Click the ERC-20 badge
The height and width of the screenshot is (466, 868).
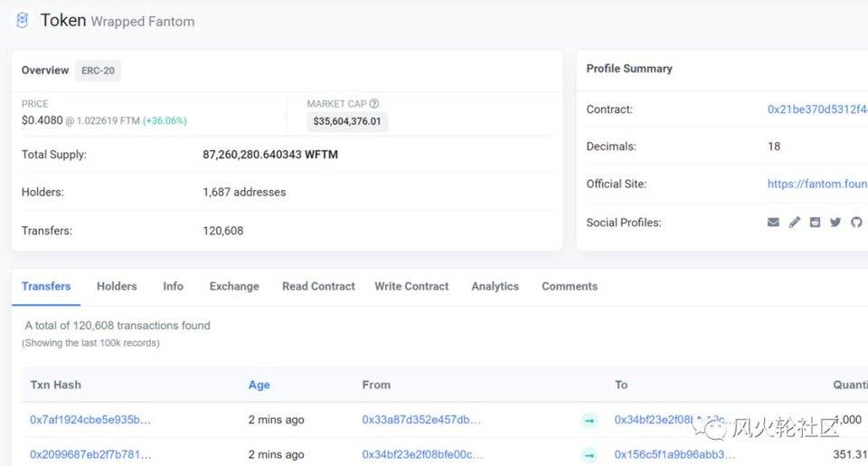coord(98,71)
